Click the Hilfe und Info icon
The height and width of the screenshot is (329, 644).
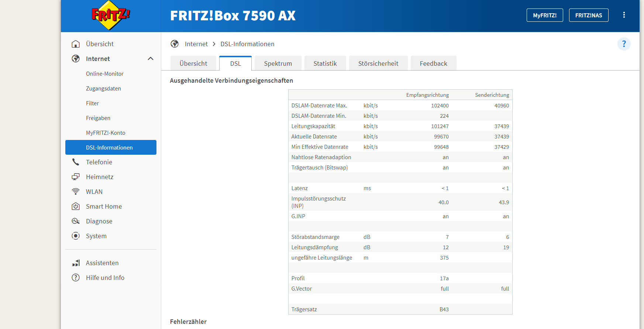click(x=76, y=278)
